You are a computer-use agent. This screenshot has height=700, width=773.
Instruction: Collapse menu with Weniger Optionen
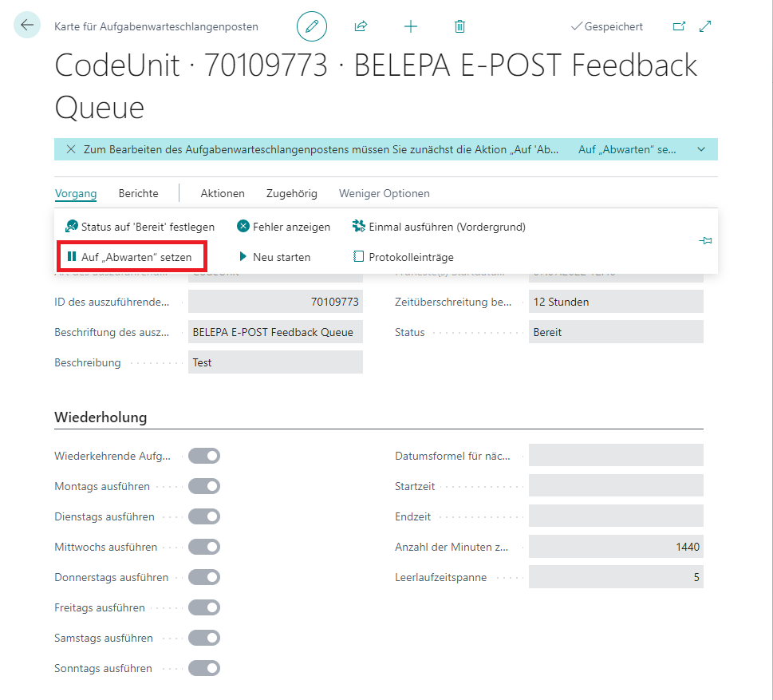[384, 193]
